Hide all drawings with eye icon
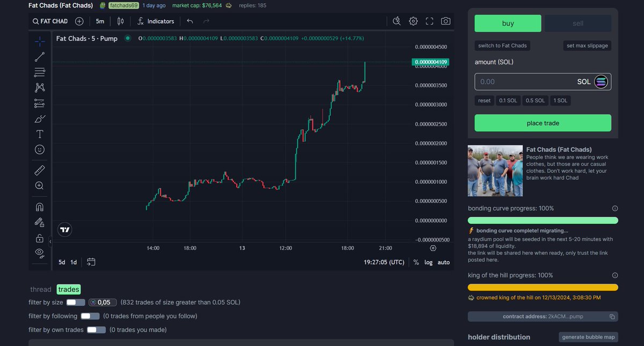This screenshot has width=644, height=346. coord(40,252)
